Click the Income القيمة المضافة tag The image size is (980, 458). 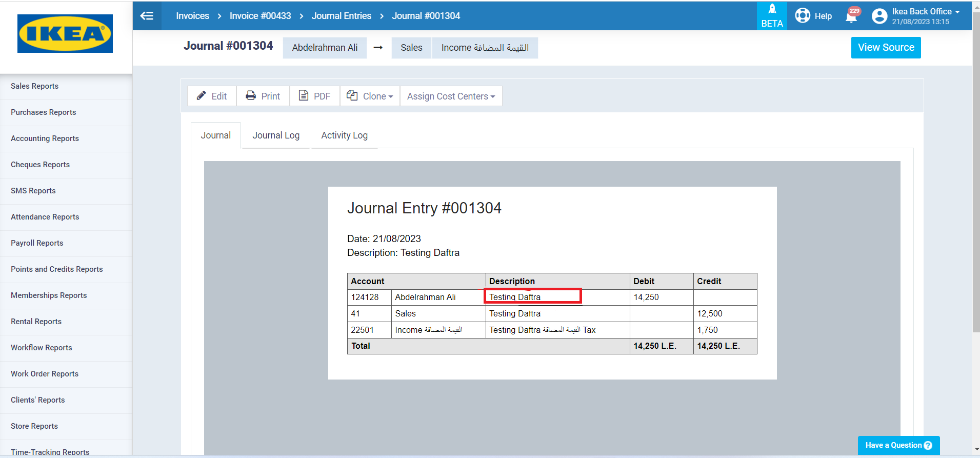tap(485, 48)
